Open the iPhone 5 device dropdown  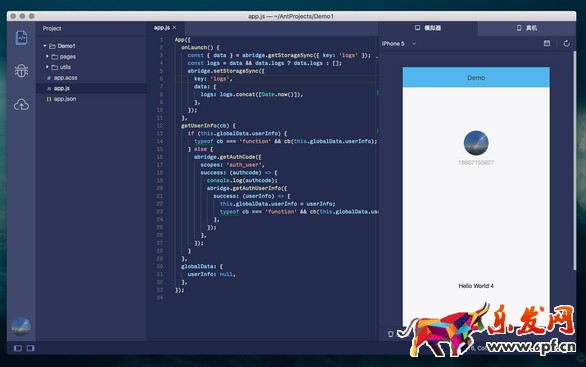tap(399, 43)
